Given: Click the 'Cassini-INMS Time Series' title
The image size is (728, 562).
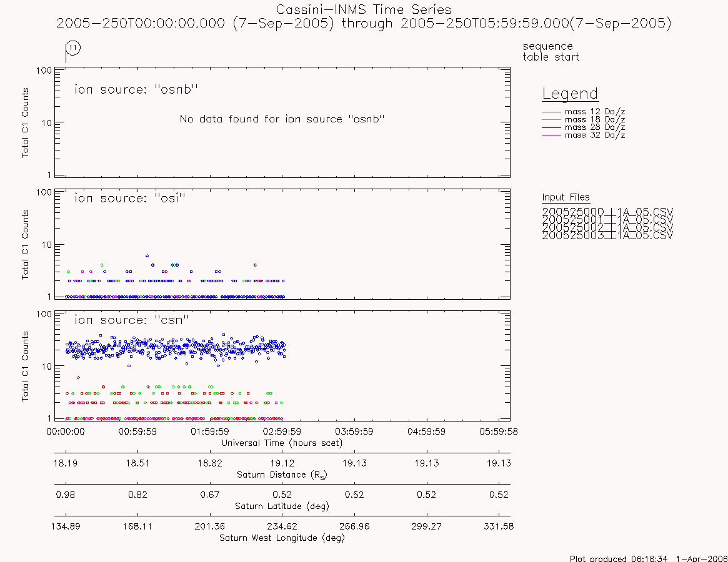Looking at the screenshot, I should point(364,9).
